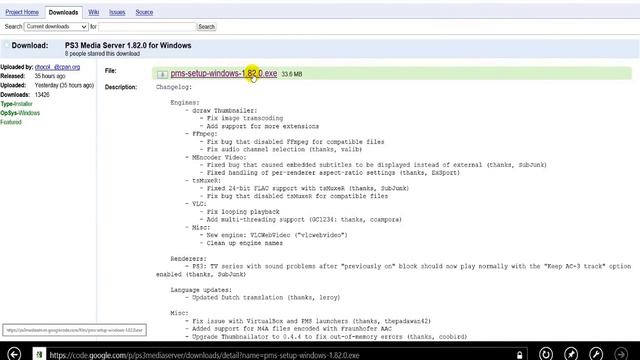
Task: Click the Search button
Action: click(x=207, y=27)
